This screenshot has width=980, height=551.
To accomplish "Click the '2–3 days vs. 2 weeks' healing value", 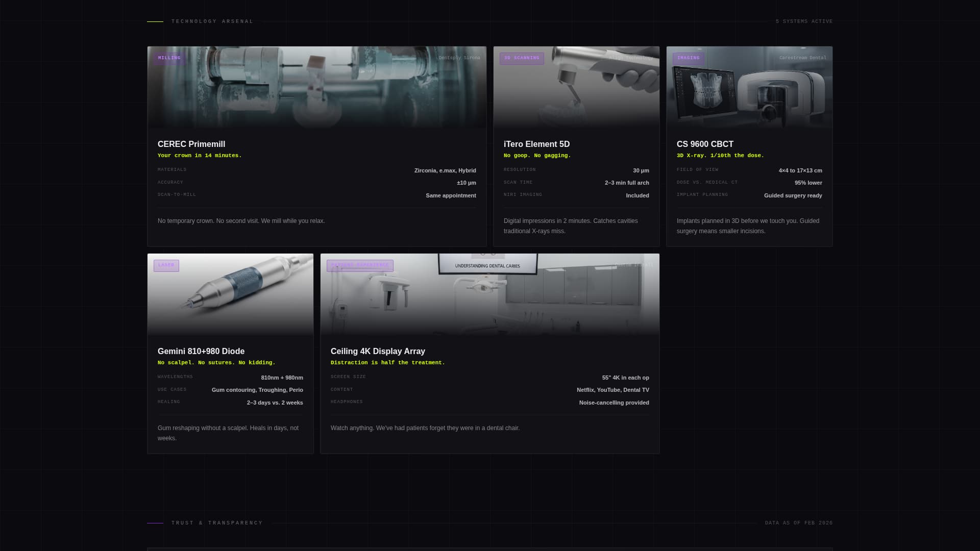I will 275,403.
